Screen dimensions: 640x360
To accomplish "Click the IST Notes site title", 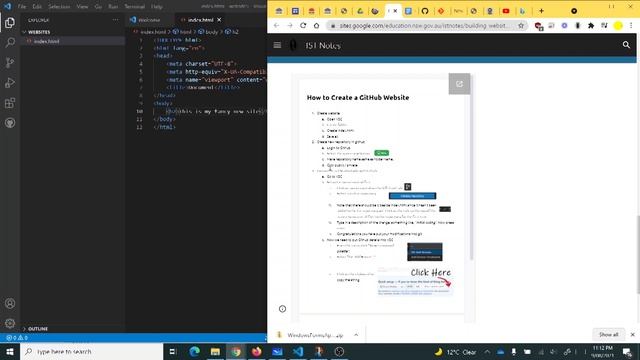I will pos(323,45).
